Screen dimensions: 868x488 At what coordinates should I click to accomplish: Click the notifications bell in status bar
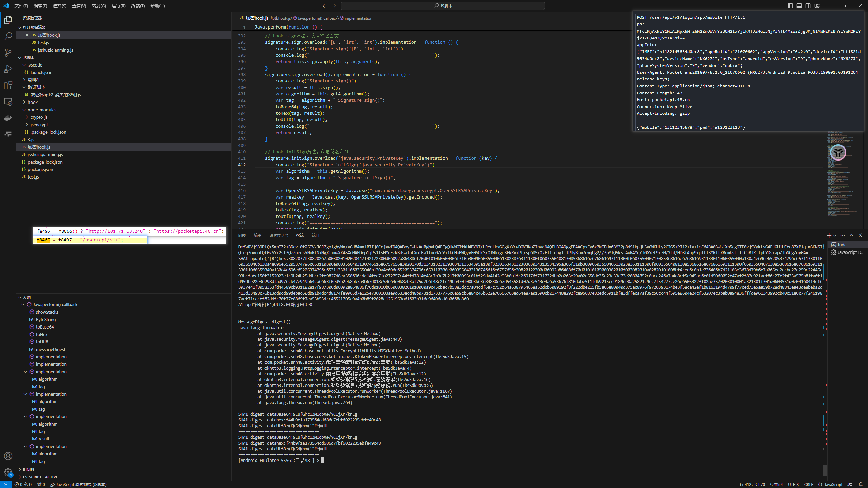click(861, 484)
